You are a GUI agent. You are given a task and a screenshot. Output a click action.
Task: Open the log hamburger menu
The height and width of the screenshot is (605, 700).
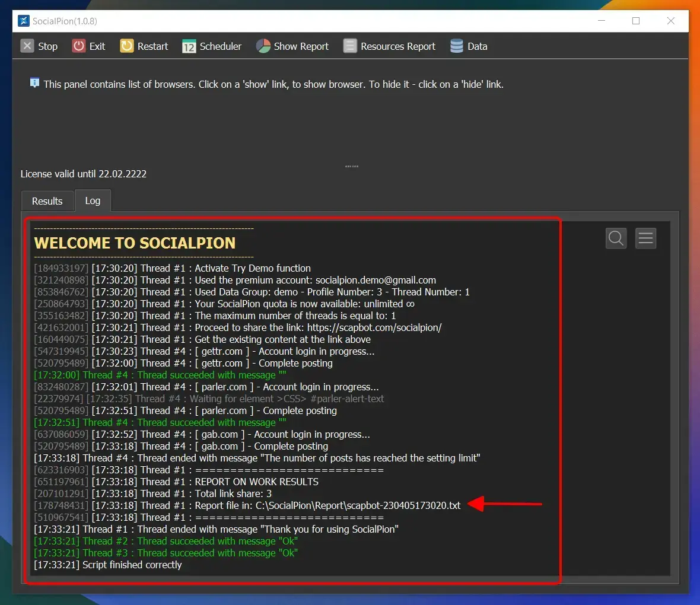pos(645,238)
